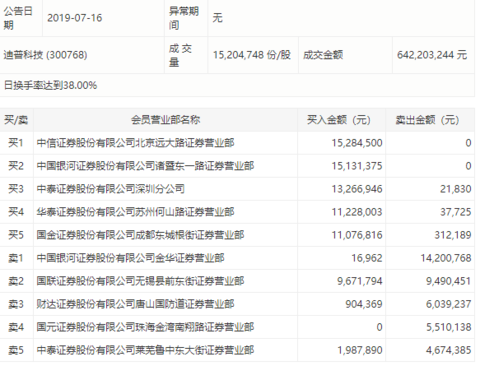Screen dimensions: 480x366
Task: Click the 买3 rank cell
Action: (16, 189)
